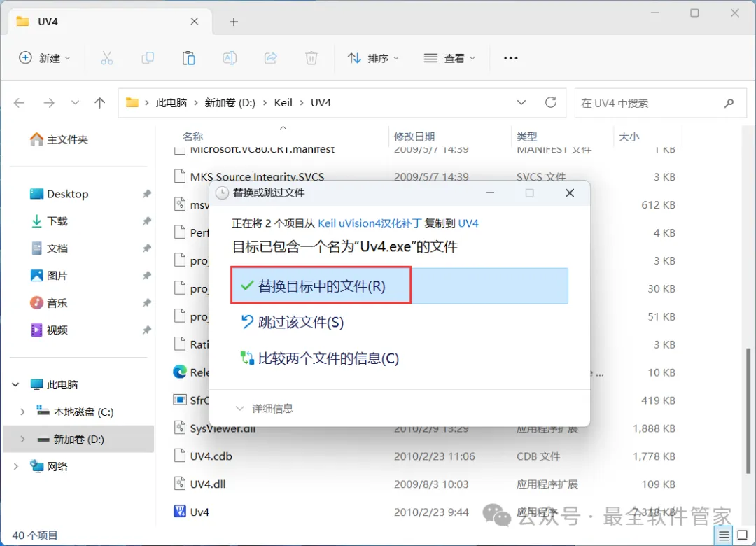The image size is (756, 546).
Task: Expand Local Disk (C:) tree node
Action: coord(22,412)
